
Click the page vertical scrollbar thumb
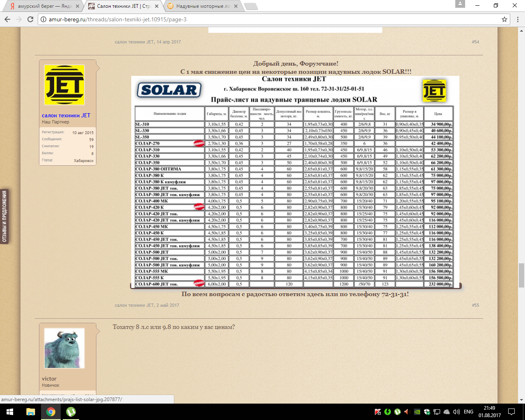[x=521, y=276]
